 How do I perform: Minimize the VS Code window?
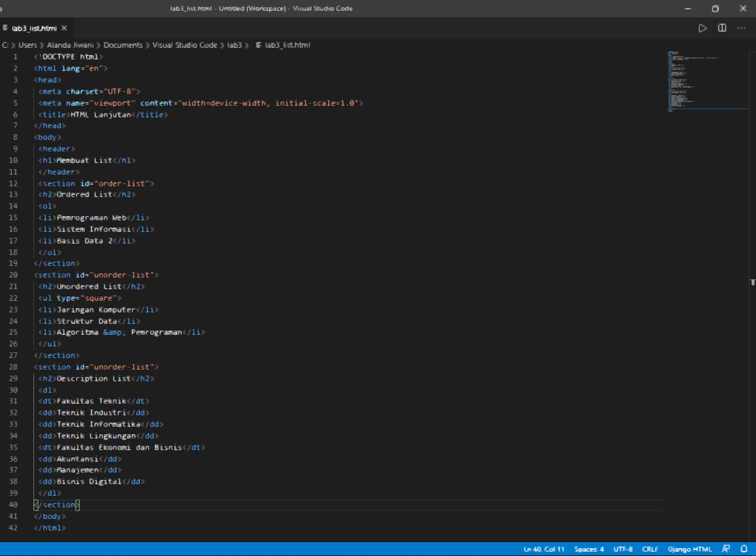688,8
